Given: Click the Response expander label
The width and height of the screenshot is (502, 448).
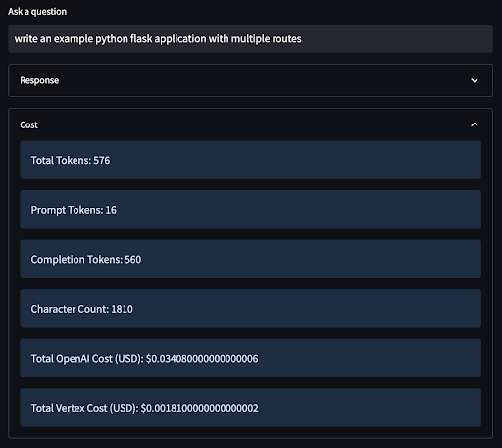Looking at the screenshot, I should click(x=39, y=80).
